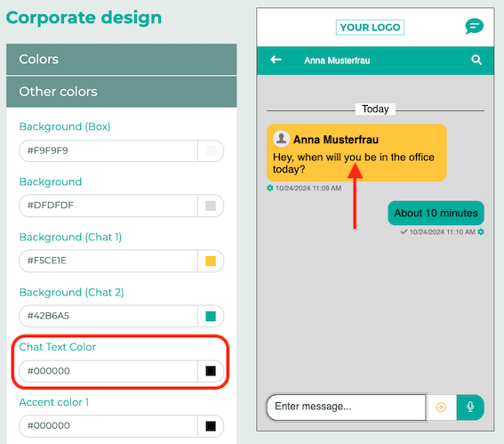
Task: Open the Background gray color swatch
Action: point(211,206)
